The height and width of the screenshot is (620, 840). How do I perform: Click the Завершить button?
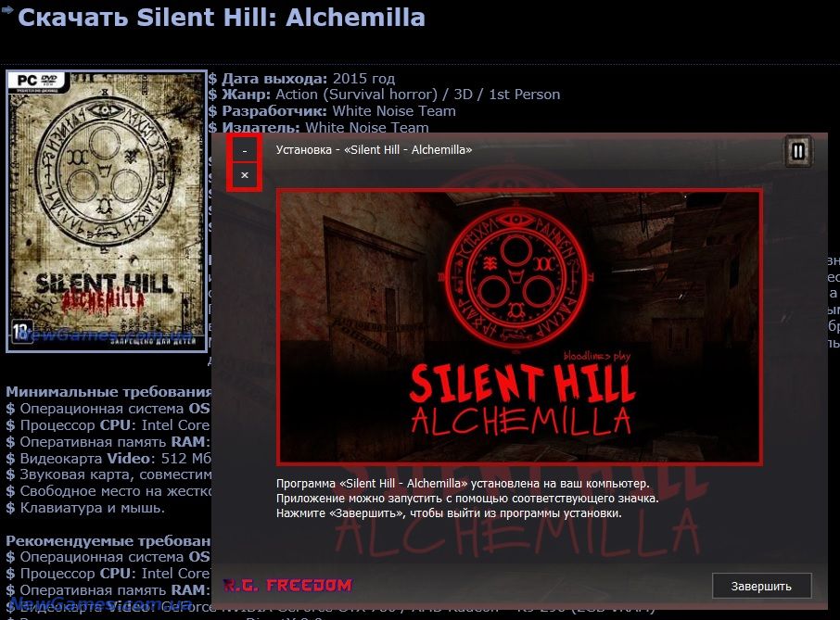[x=761, y=587]
